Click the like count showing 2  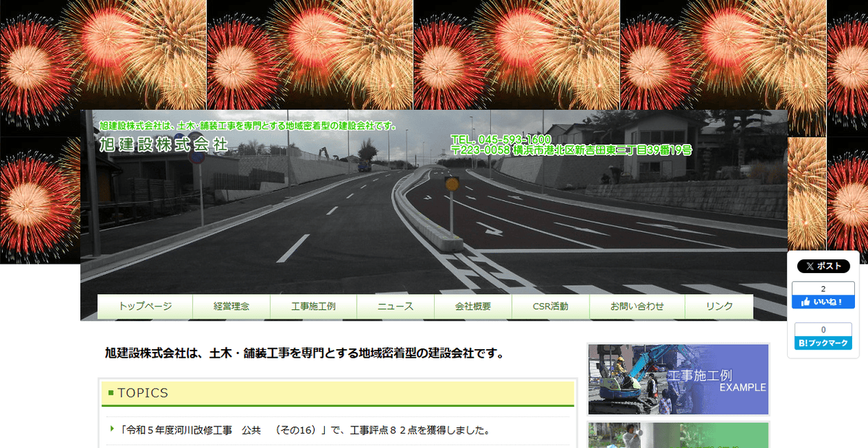[823, 289]
